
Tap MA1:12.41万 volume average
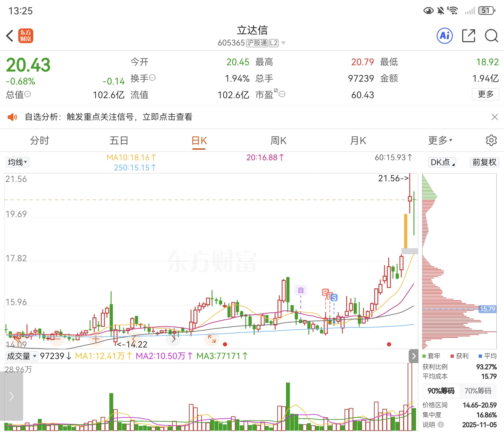point(103,356)
